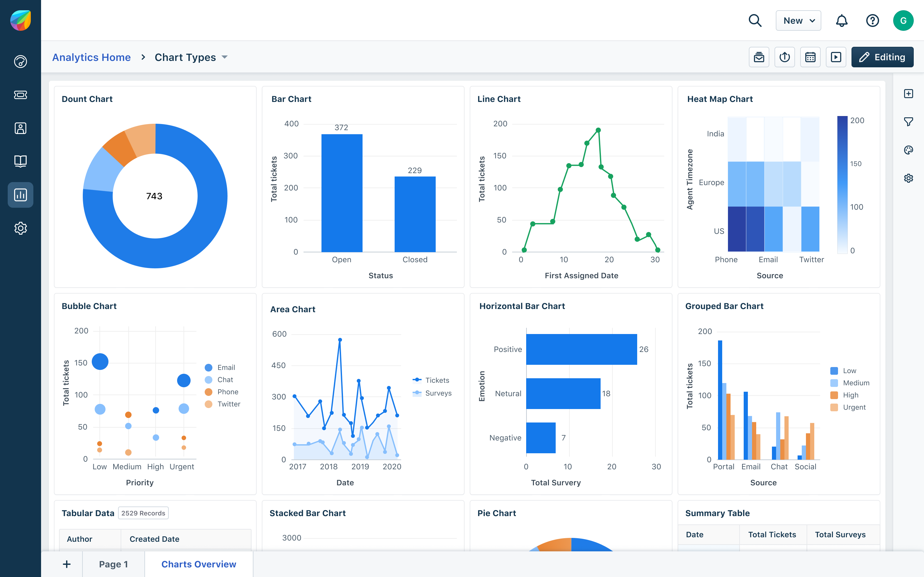
Task: Open the New dropdown menu
Action: coord(798,21)
